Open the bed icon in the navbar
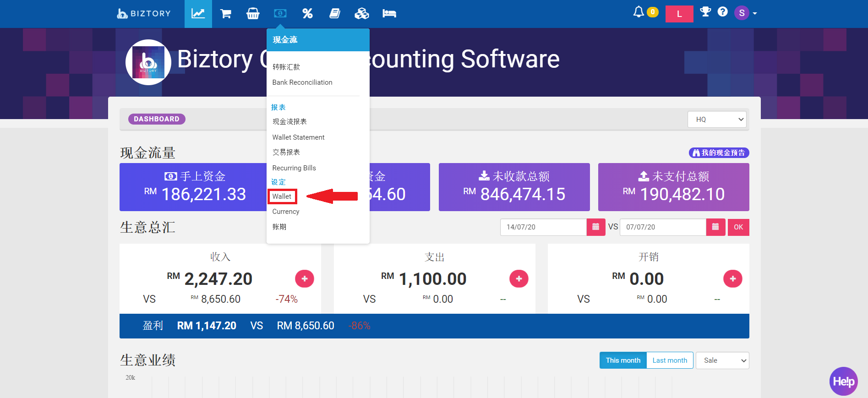Viewport: 868px width, 398px height. tap(389, 14)
